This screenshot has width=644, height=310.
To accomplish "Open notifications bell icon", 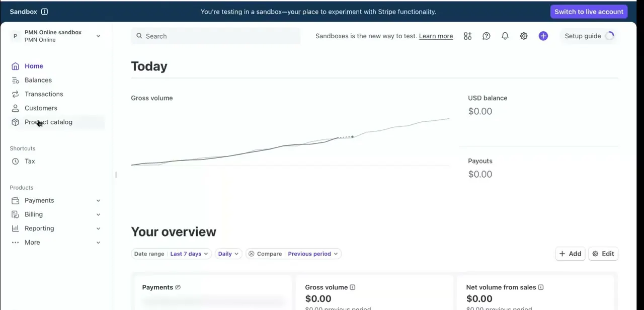I will (x=505, y=36).
